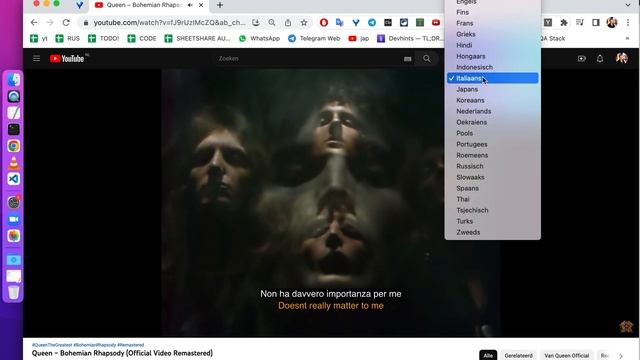
Task: Select Russisch in the language menu
Action: tap(492, 166)
